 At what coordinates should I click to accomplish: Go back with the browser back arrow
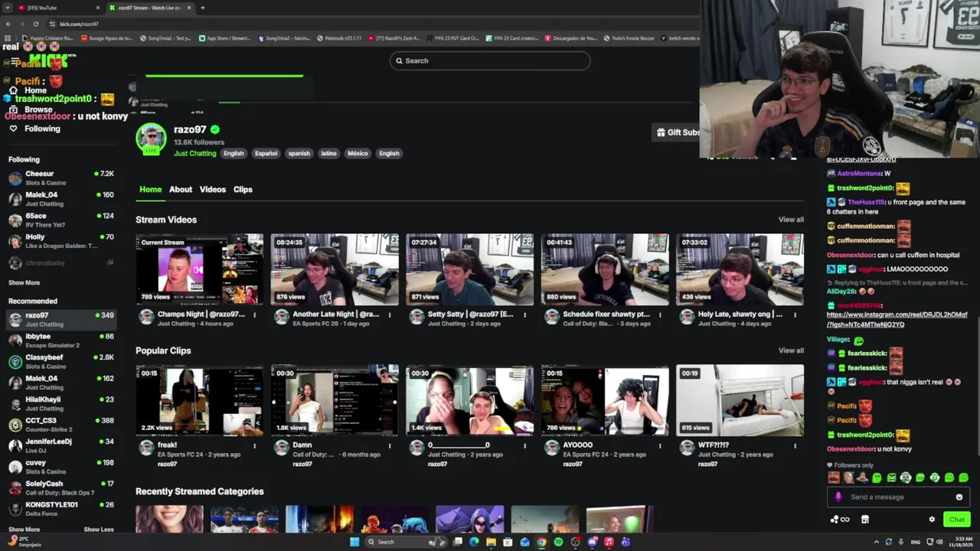[x=8, y=24]
